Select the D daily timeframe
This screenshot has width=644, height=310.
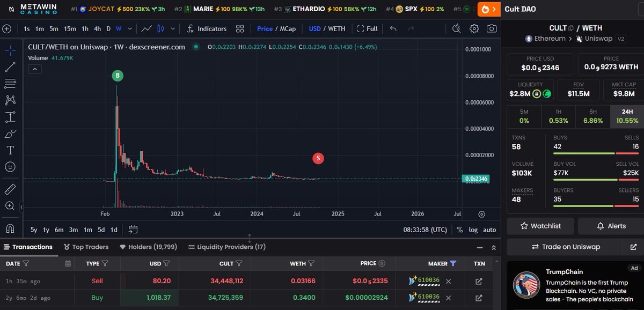108,28
